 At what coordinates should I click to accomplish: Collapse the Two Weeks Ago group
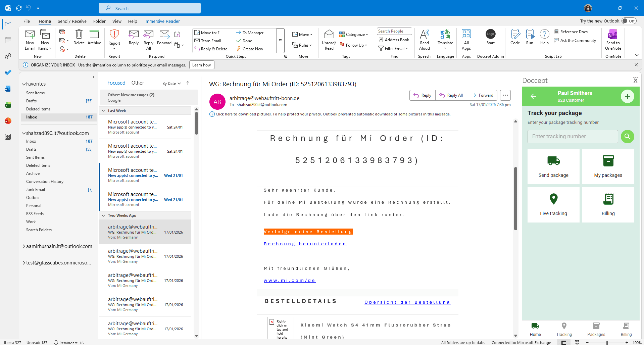tap(103, 215)
